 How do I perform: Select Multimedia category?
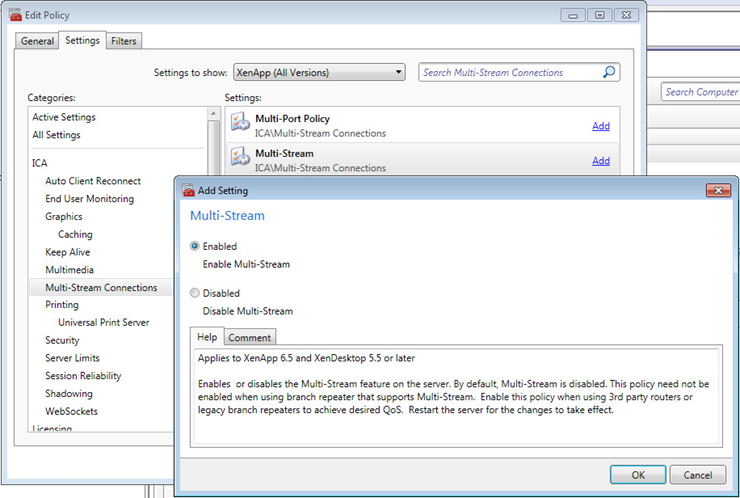[x=69, y=270]
